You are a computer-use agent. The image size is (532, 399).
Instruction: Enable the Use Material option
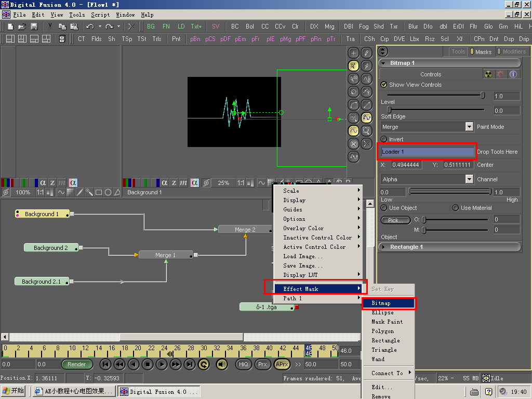pos(455,208)
